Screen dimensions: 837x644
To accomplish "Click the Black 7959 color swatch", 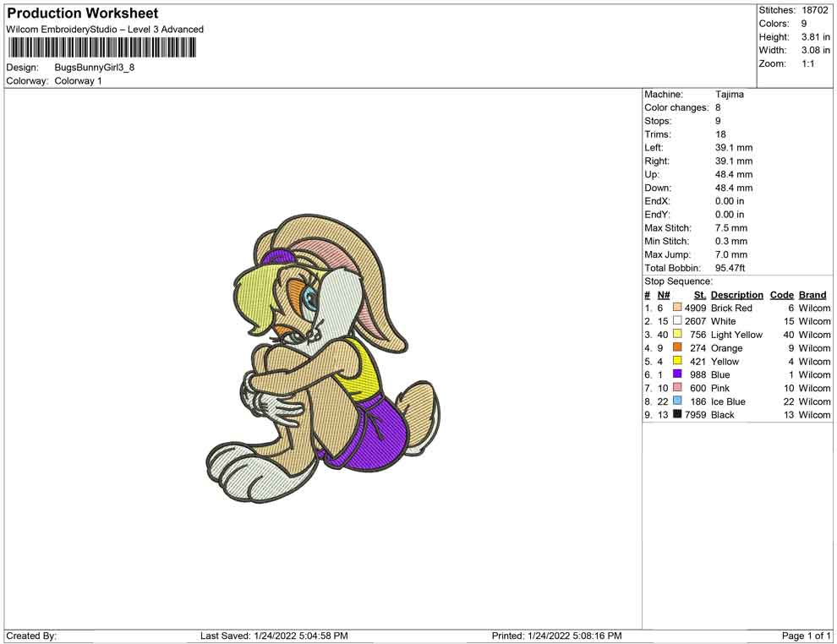I will [x=677, y=414].
